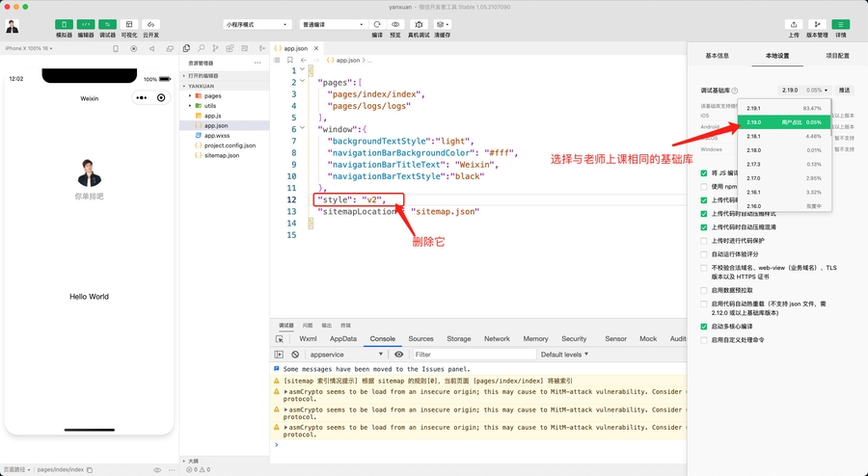The width and height of the screenshot is (868, 476).
Task: Toggle the 模拟器 simulator button
Action: 64,24
